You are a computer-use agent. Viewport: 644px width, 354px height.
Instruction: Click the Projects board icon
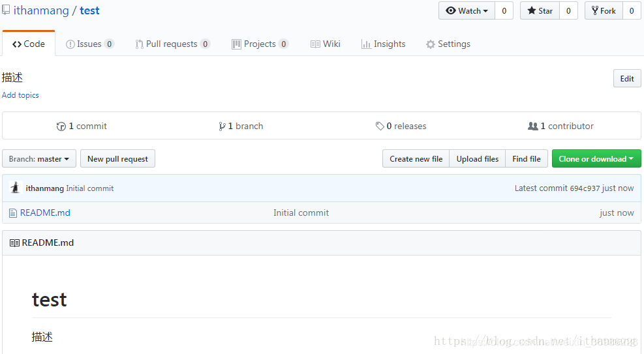coord(236,44)
